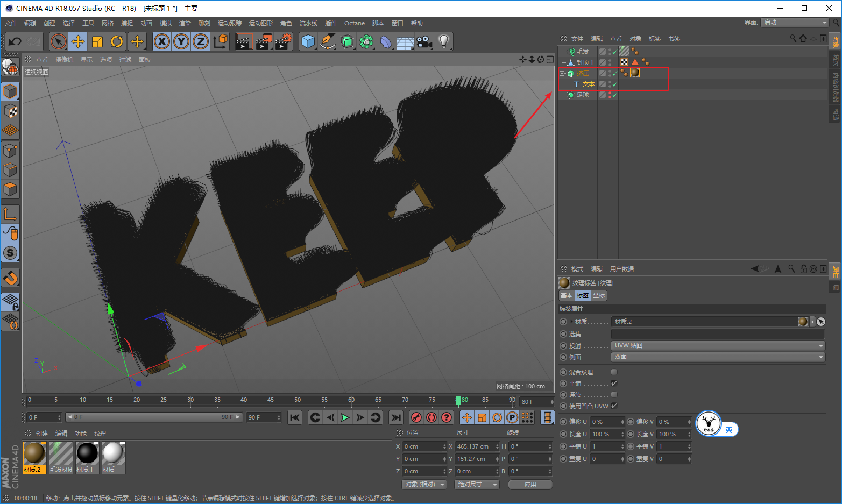Open the 对象 (相对) coordinate dropdown
This screenshot has width=842, height=504.
coord(424,485)
